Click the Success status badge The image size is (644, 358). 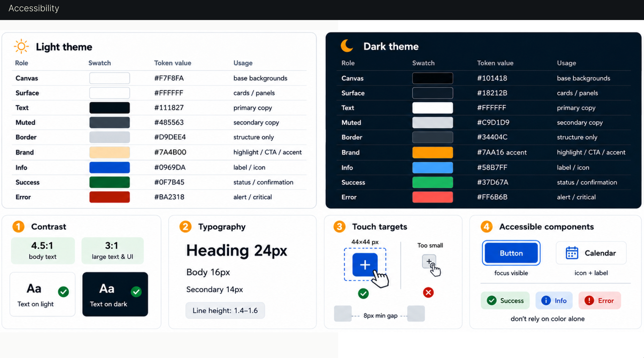pos(505,301)
